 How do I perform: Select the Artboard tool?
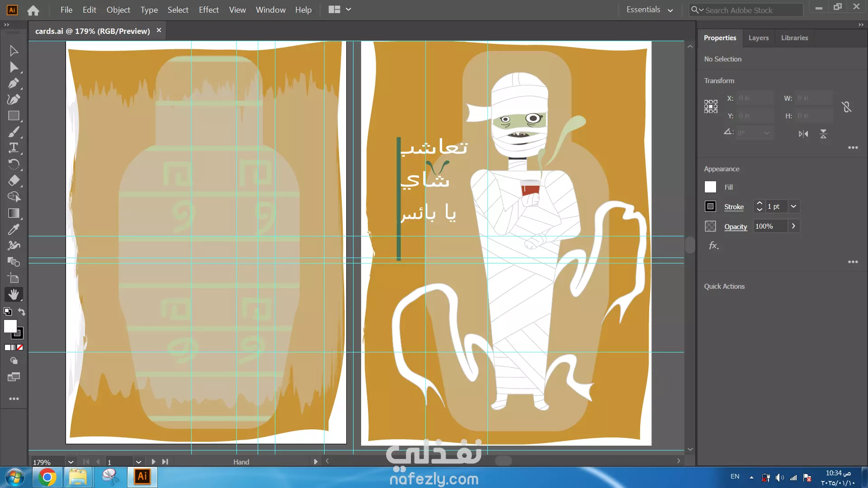[x=14, y=278]
